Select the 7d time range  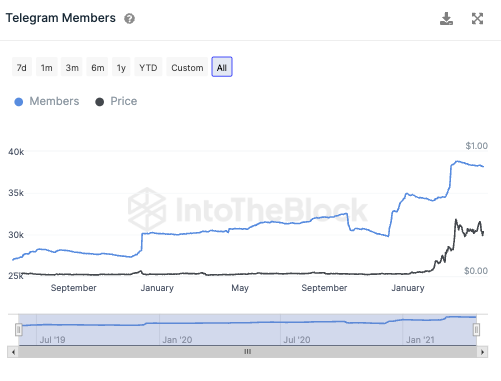[x=22, y=67]
